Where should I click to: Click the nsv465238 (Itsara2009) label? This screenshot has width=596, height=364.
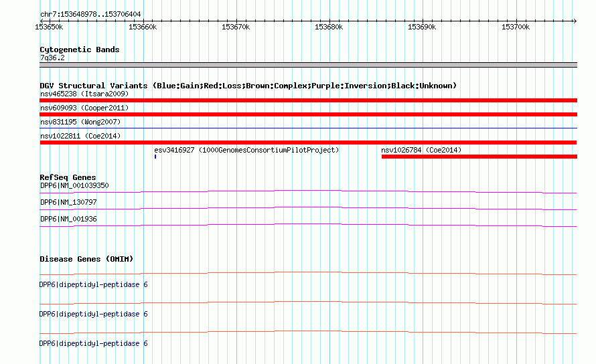(x=84, y=94)
